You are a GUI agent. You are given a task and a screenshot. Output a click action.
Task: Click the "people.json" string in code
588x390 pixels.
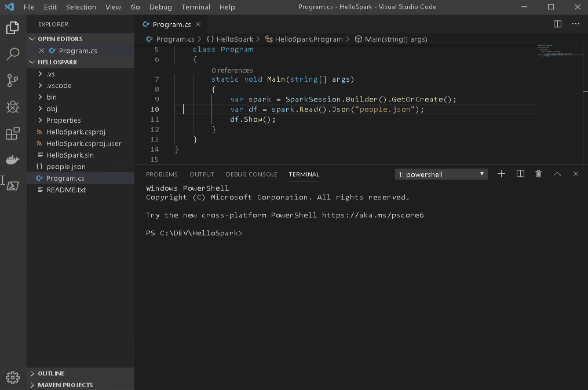(385, 110)
